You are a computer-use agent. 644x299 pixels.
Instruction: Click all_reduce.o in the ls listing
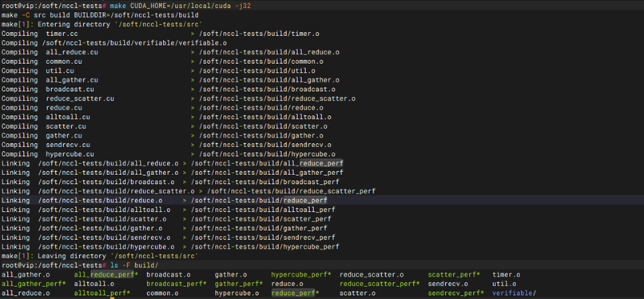(x=26, y=293)
